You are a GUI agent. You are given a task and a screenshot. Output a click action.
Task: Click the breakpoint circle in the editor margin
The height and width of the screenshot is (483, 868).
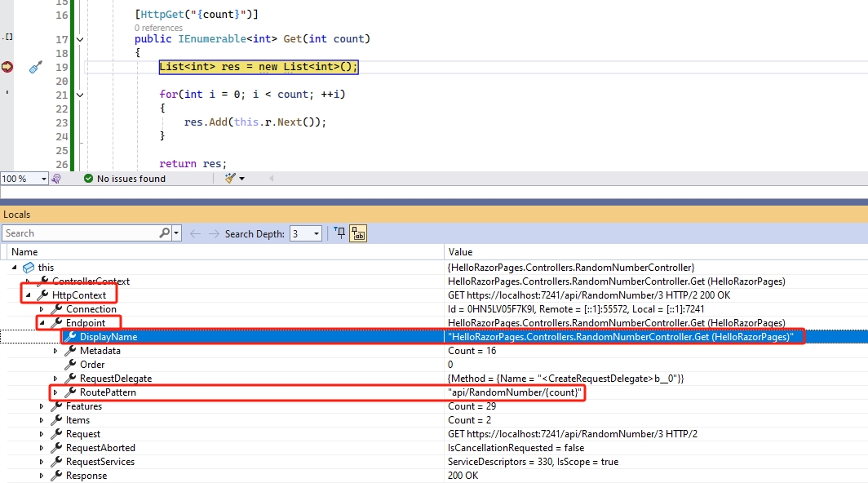point(7,67)
